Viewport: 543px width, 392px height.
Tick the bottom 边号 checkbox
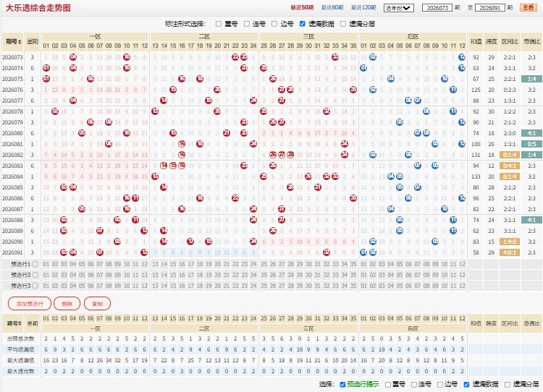439,384
